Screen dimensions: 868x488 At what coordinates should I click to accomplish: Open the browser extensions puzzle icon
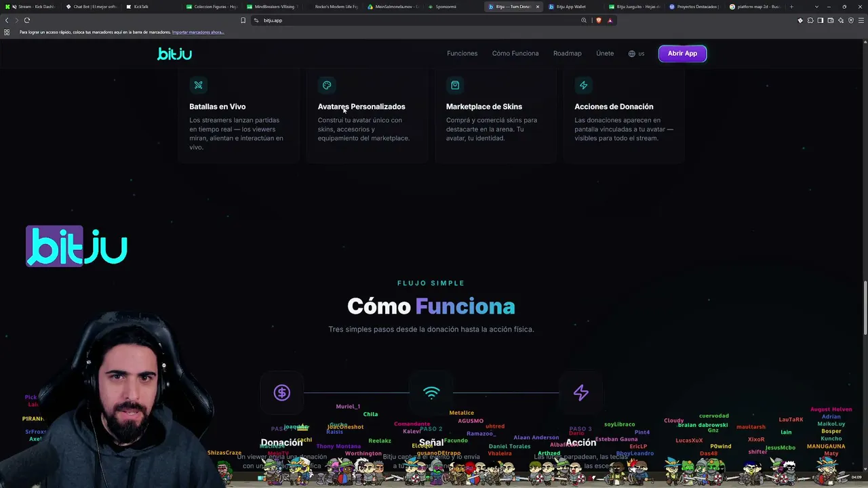(810, 20)
